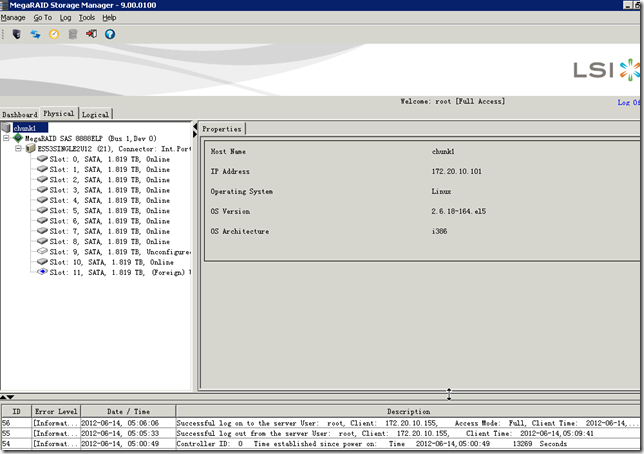The width and height of the screenshot is (644, 454).
Task: Click the ES53SINGLE2U12 enclosure icon
Action: [30, 148]
